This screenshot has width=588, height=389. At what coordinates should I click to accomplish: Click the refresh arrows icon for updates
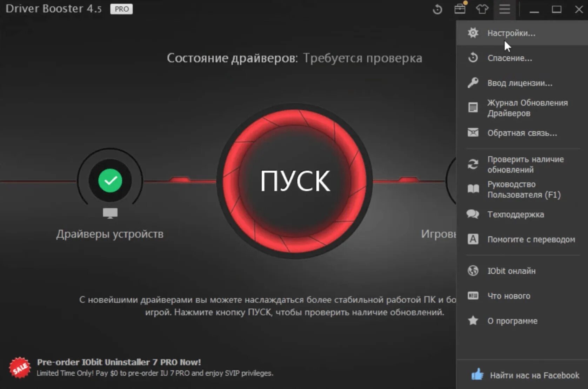473,164
